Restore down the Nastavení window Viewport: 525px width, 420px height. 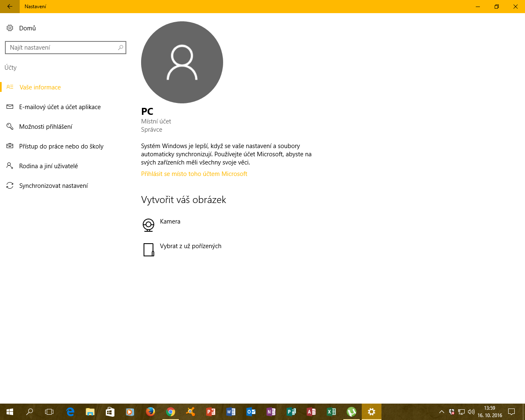pos(497,7)
